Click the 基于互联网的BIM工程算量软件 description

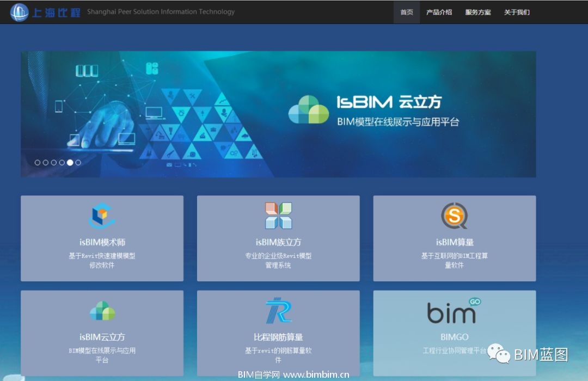coord(455,260)
